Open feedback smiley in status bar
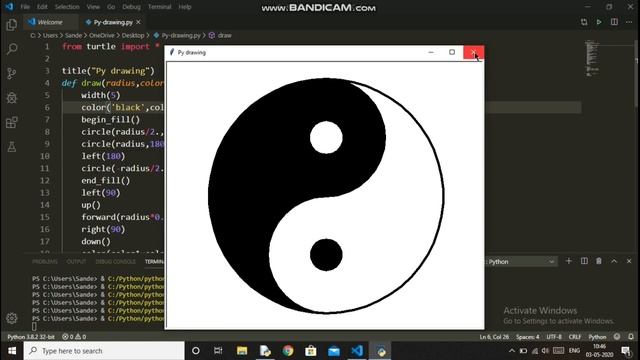This screenshot has height=360, width=640. [617, 337]
